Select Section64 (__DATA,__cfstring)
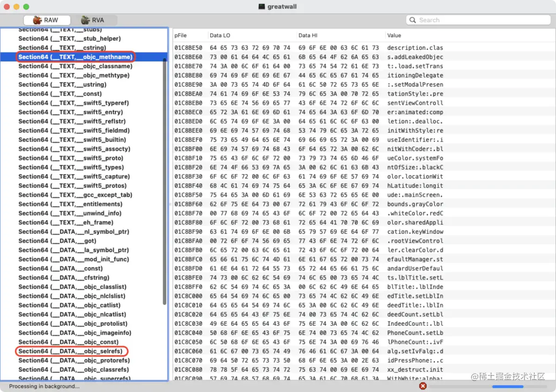This screenshot has width=556, height=392. point(64,278)
